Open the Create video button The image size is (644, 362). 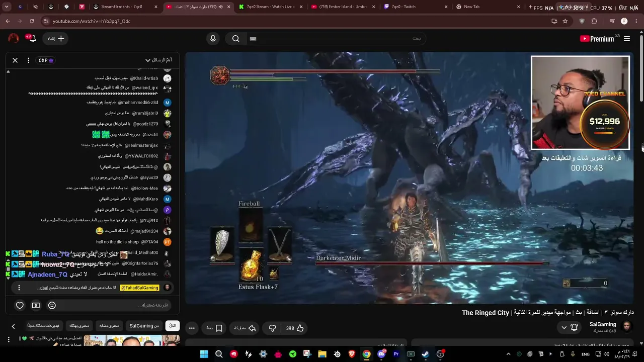click(x=56, y=39)
